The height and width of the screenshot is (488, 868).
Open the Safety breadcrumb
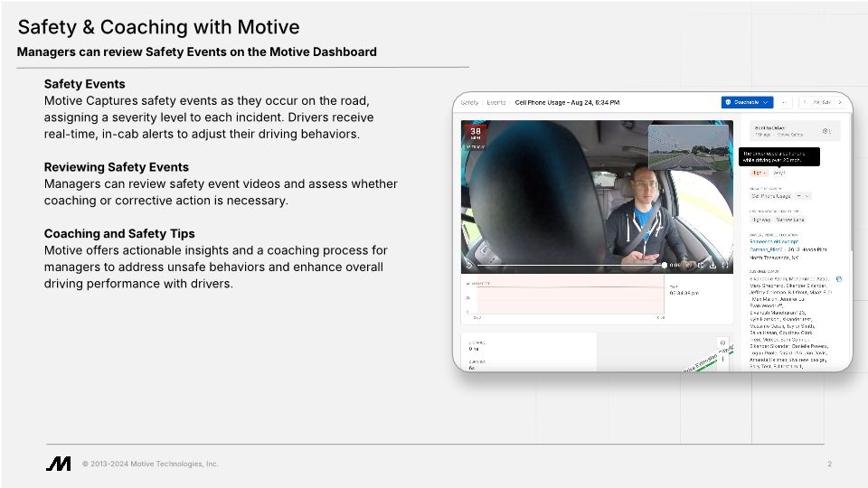(x=469, y=102)
